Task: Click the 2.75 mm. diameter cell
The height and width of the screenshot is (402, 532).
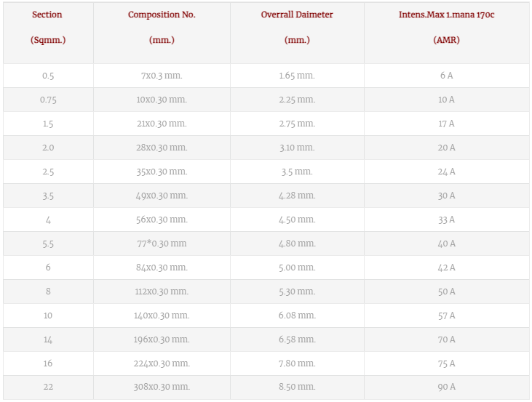Action: (297, 124)
